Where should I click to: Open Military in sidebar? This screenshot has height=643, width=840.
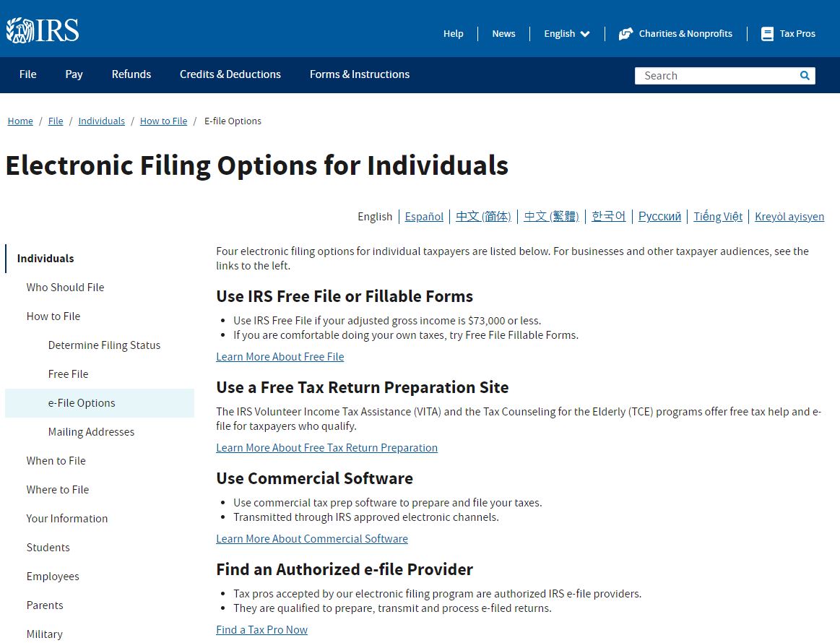pyautogui.click(x=45, y=634)
